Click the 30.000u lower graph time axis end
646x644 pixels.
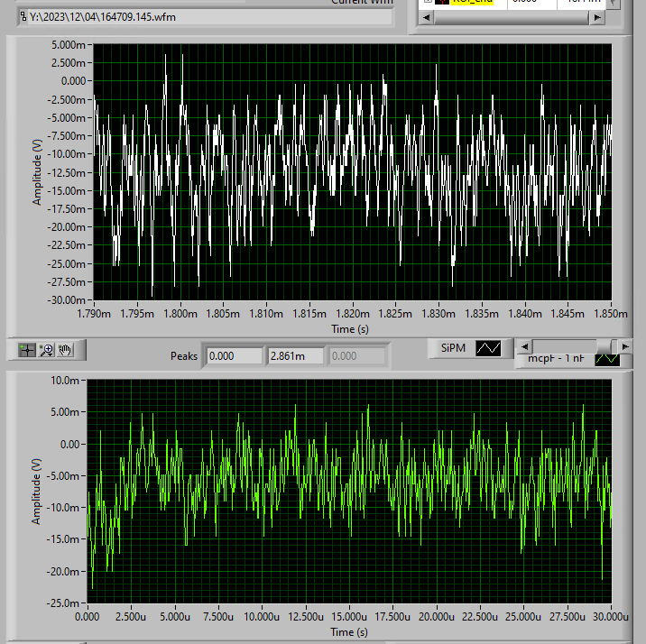pyautogui.click(x=612, y=616)
